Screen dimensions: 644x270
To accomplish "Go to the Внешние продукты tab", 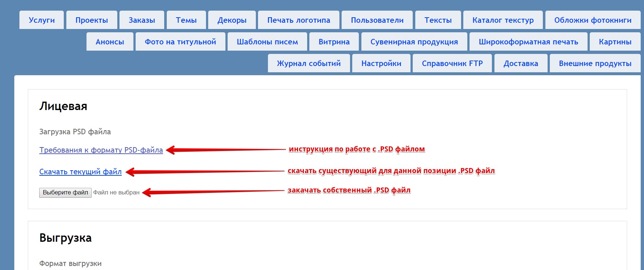I will point(595,63).
